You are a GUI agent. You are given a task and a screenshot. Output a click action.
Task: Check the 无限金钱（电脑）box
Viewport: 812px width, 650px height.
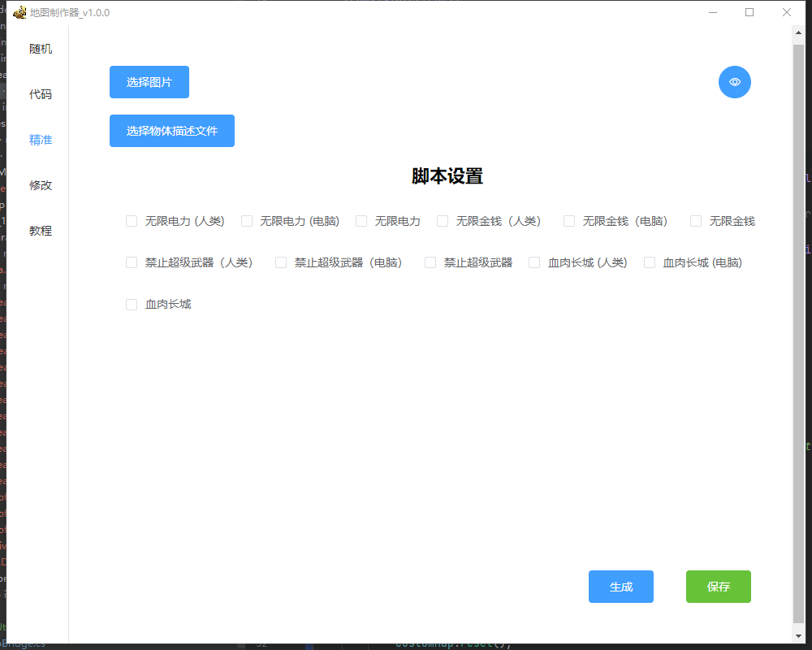[x=568, y=220]
